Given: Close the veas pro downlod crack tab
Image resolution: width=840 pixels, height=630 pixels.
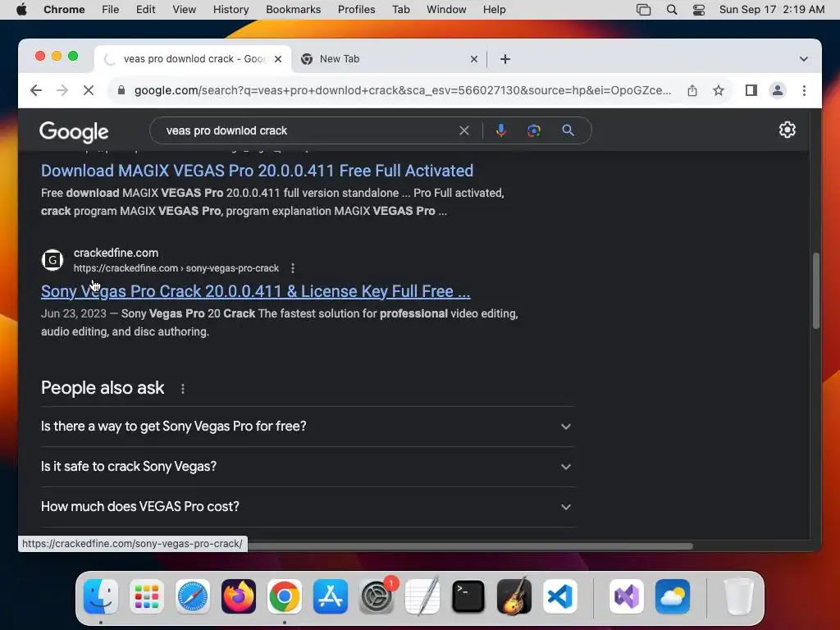Looking at the screenshot, I should click(x=278, y=59).
